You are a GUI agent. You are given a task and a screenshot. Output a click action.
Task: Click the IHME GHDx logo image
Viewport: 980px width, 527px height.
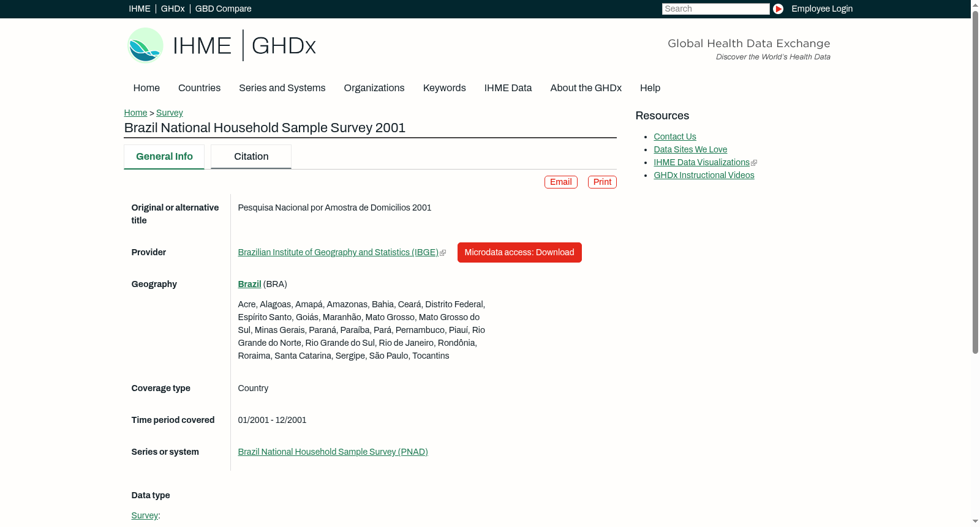pos(221,45)
